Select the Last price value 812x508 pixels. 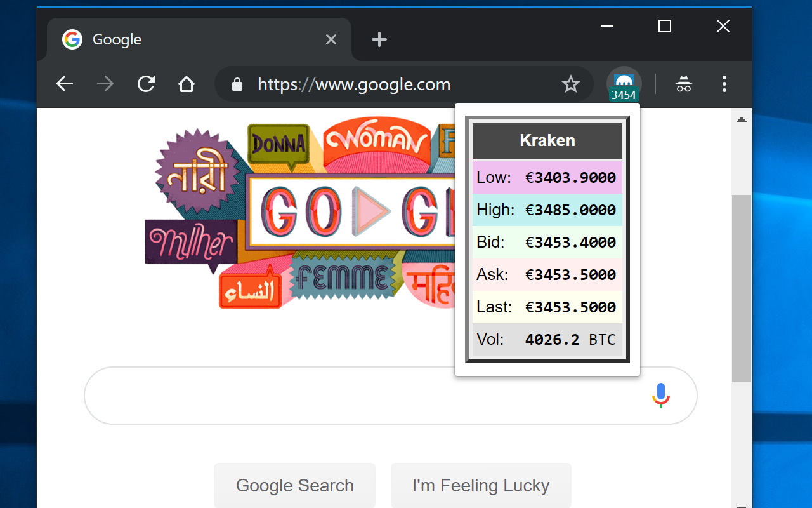coord(571,307)
